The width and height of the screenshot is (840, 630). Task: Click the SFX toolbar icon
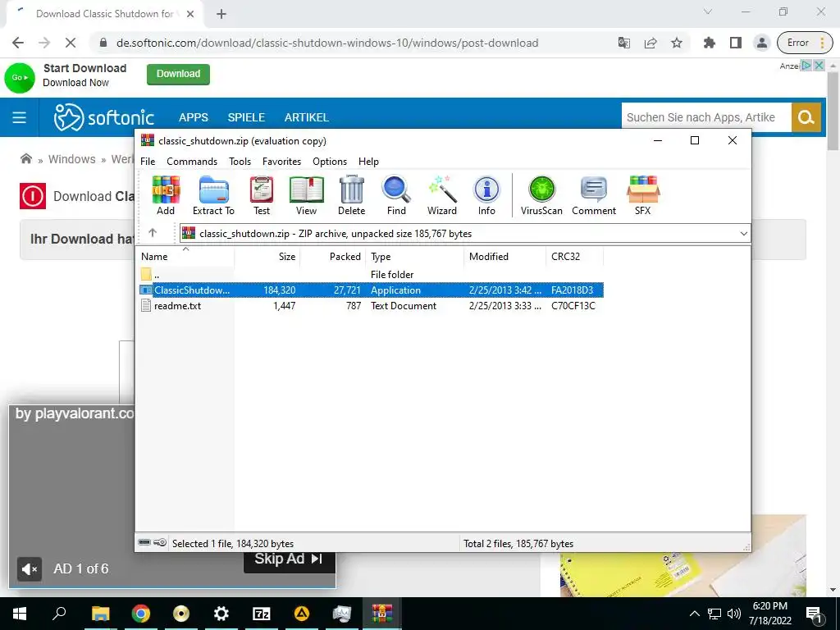643,195
